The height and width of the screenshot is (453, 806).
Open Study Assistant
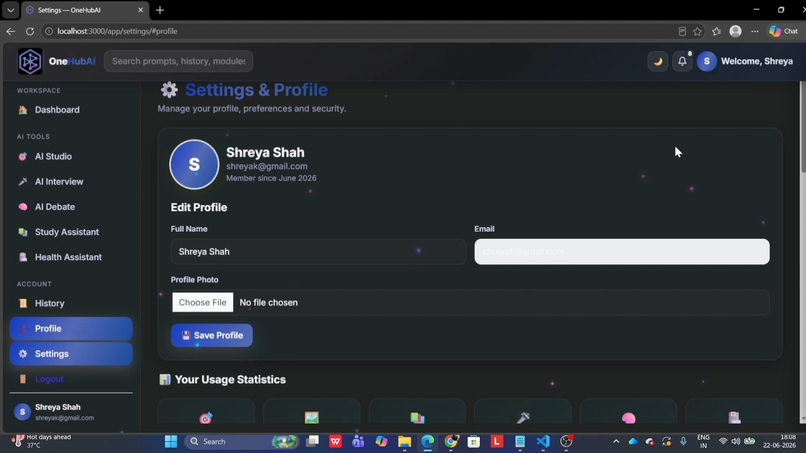click(x=71, y=232)
